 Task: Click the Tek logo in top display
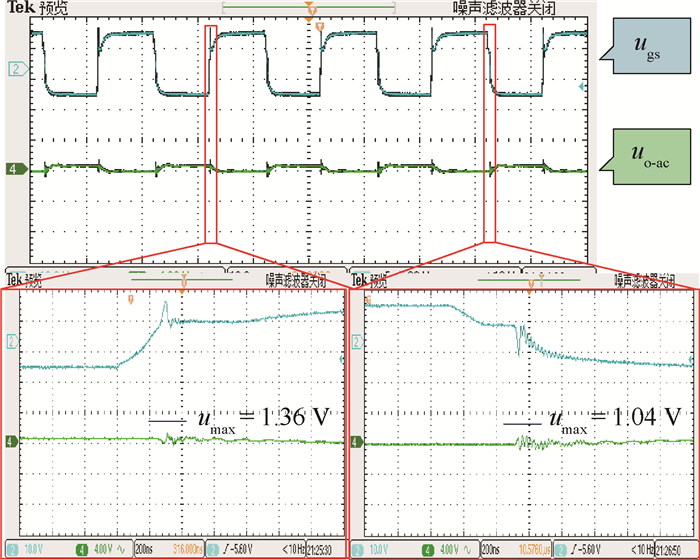(21, 8)
